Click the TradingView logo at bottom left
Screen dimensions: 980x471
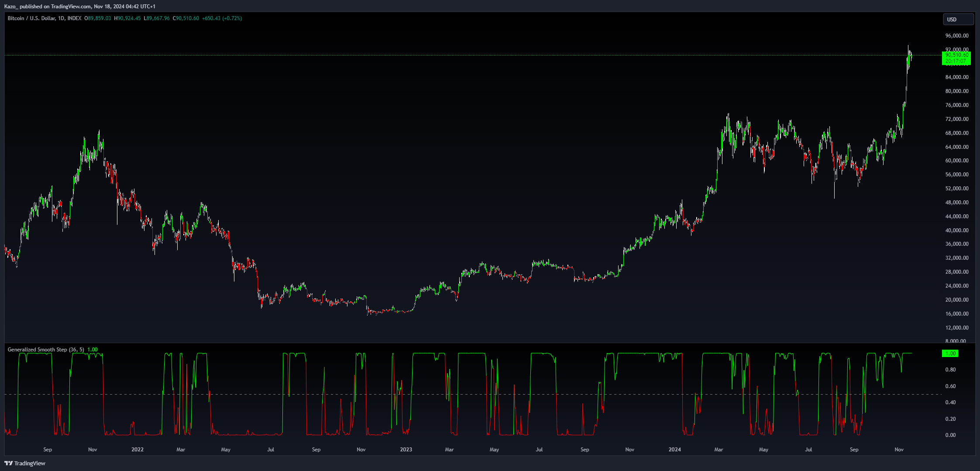(x=25, y=463)
